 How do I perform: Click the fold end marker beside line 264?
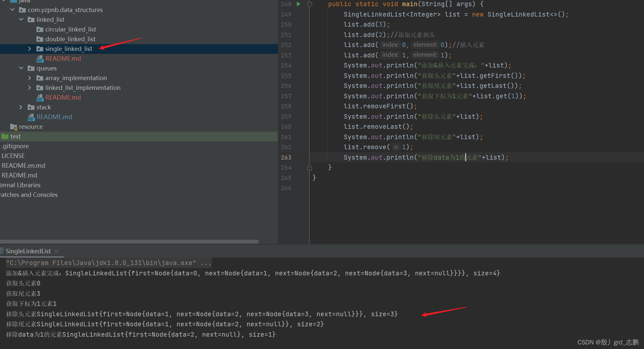309,167
